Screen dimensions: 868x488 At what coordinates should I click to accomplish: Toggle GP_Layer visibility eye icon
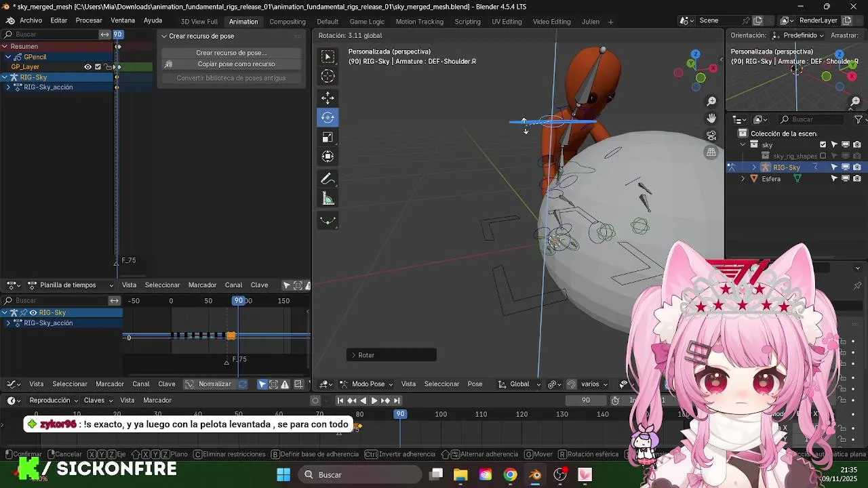click(87, 66)
